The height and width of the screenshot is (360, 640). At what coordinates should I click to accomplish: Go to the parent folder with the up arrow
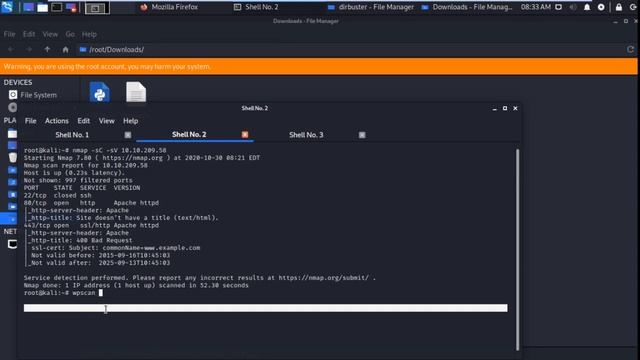(x=47, y=49)
